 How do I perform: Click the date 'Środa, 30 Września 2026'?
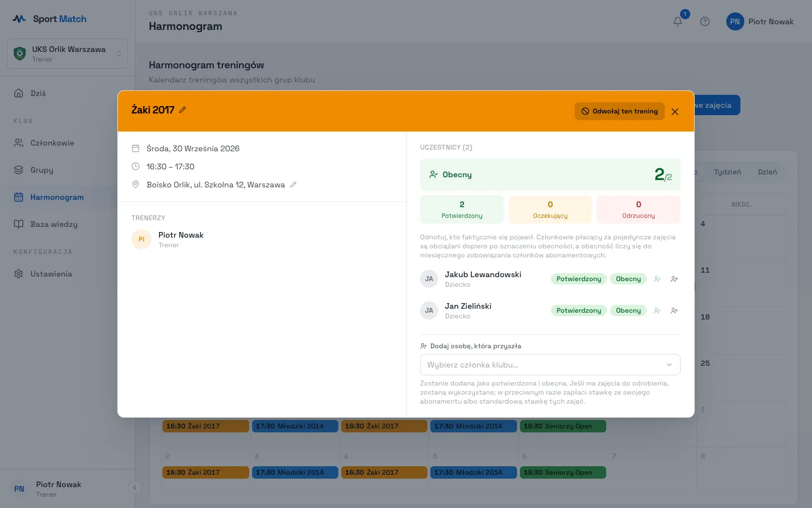point(193,148)
